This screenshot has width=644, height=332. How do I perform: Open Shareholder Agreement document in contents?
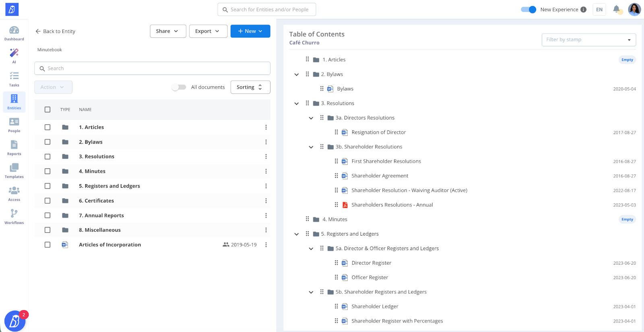380,176
